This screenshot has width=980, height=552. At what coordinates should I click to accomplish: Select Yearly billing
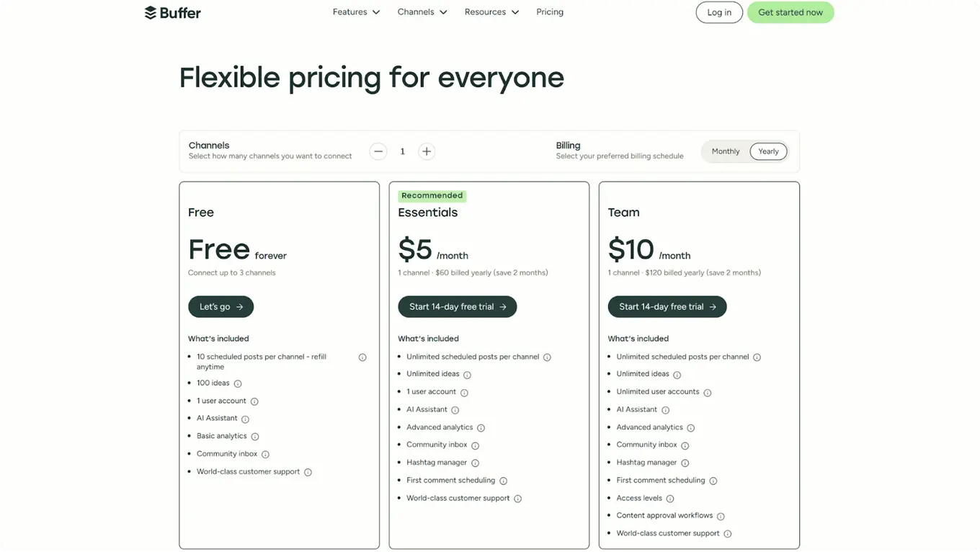768,151
